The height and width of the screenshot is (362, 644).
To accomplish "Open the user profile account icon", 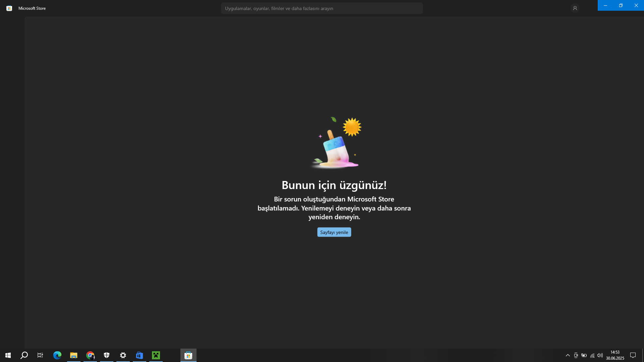I will click(x=575, y=8).
